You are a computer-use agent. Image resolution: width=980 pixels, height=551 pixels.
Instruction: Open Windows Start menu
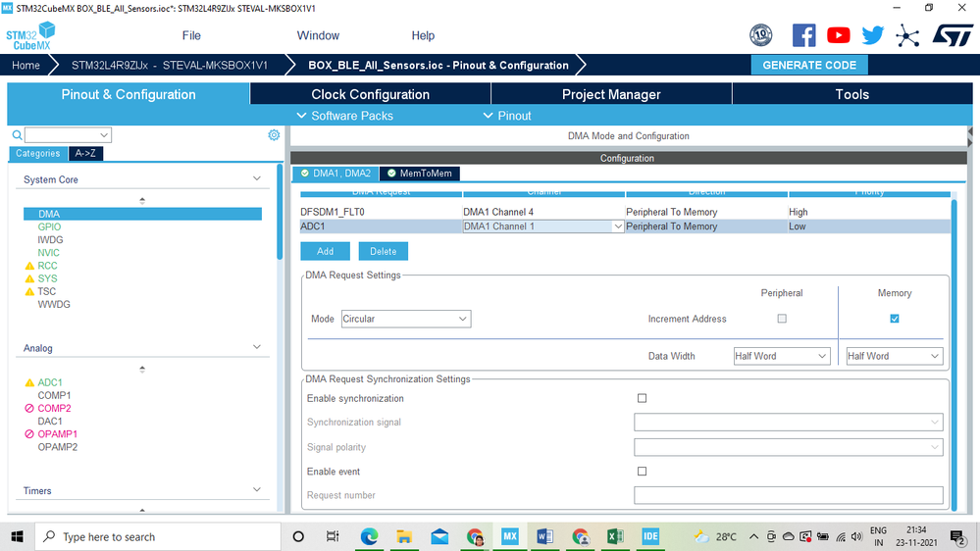17,536
